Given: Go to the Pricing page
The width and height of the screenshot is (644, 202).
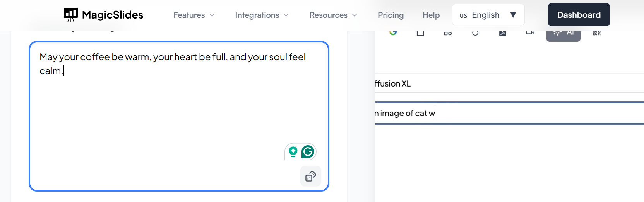Looking at the screenshot, I should coord(391,15).
